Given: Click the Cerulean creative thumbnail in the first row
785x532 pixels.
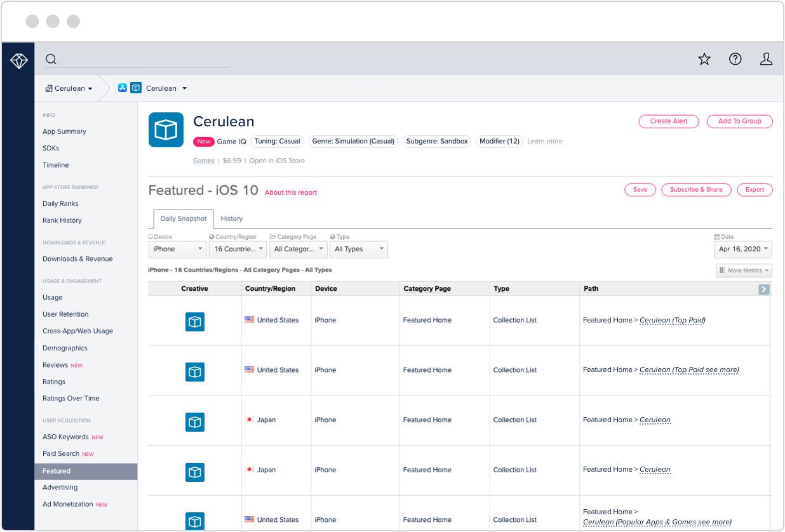Looking at the screenshot, I should point(194,322).
